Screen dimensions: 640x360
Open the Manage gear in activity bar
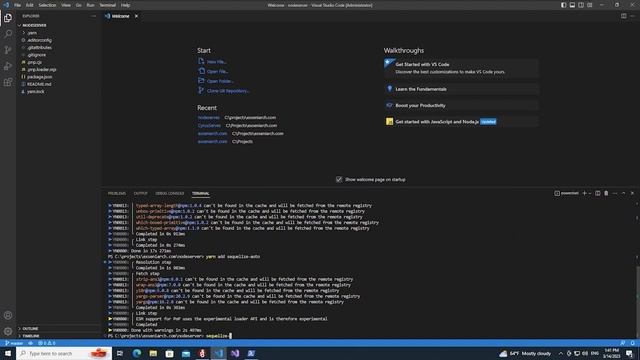8,331
